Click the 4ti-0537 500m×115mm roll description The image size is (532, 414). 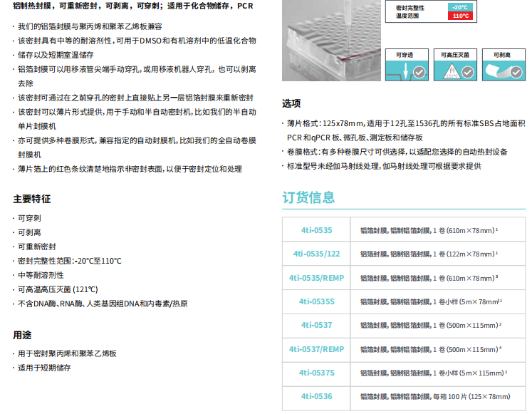click(431, 325)
